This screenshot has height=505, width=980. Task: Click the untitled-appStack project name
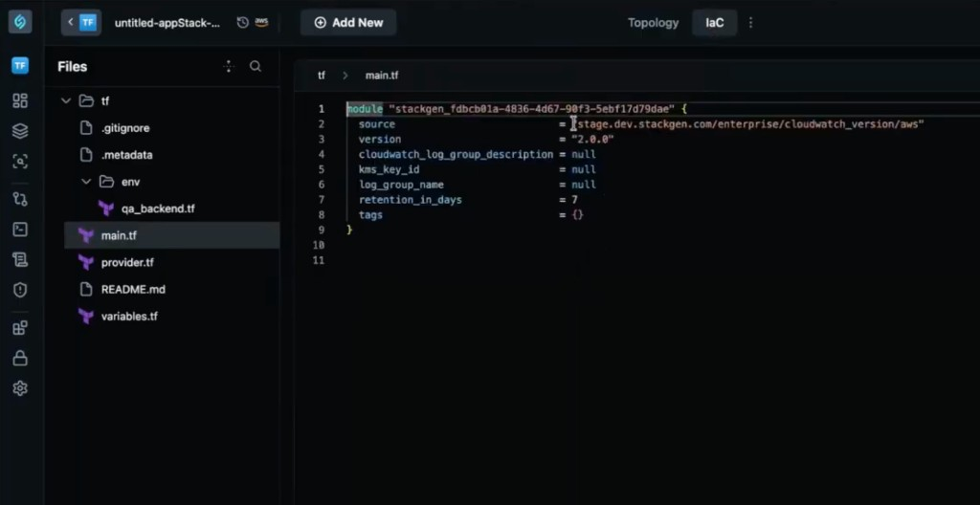tap(167, 23)
